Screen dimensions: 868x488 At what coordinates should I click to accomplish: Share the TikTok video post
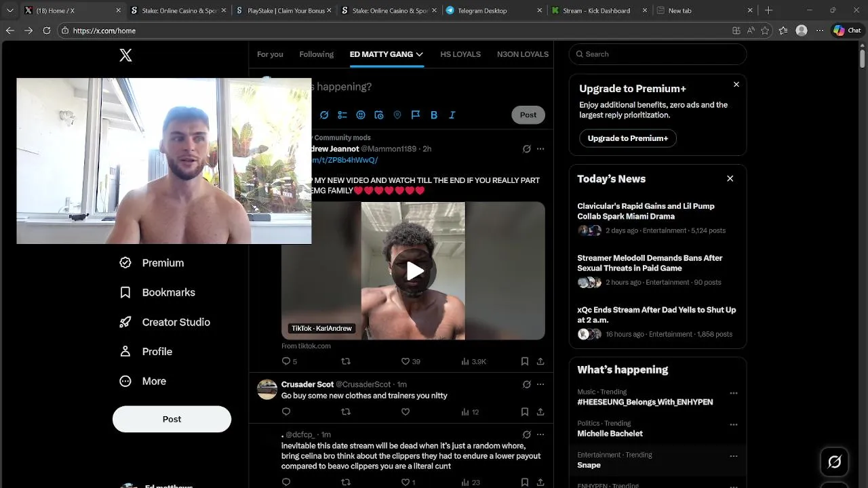pos(540,361)
